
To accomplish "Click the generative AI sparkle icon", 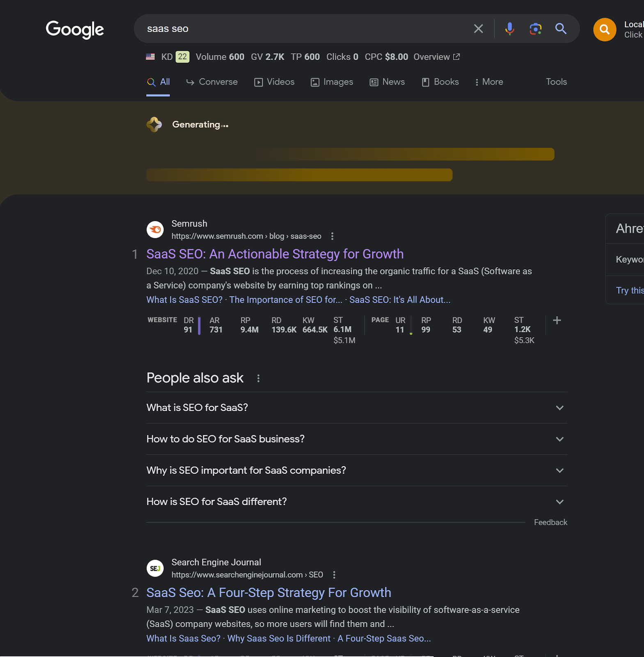I will (x=154, y=124).
